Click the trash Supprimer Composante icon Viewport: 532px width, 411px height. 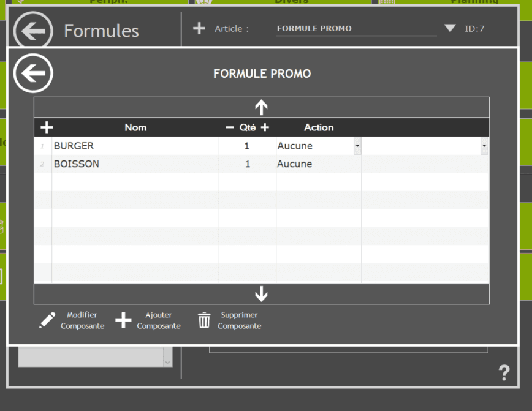[x=204, y=320]
